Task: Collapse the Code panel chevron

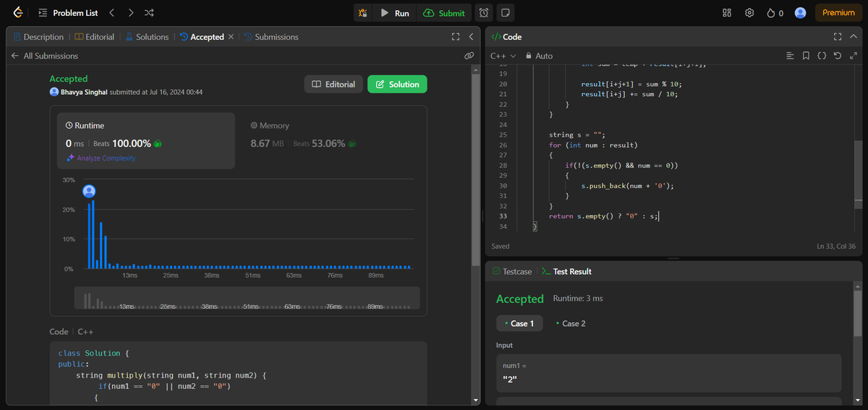Action: coord(853,37)
